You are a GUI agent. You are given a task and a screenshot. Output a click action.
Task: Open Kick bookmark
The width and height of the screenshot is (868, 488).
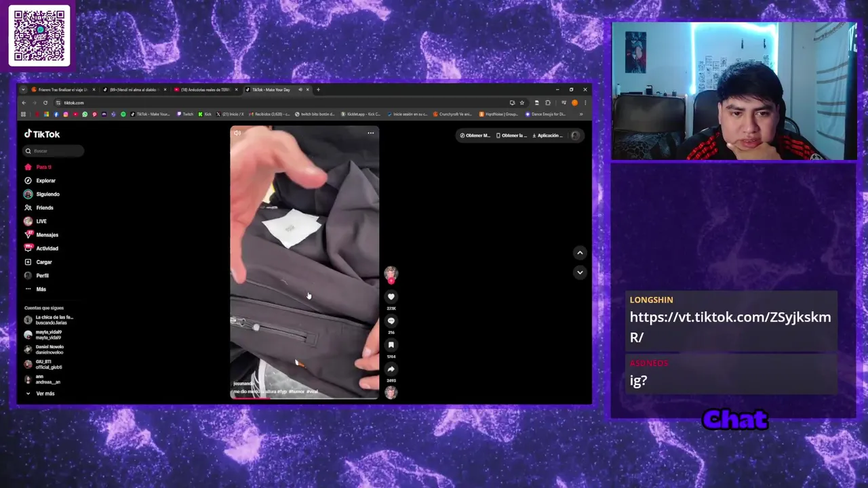point(204,114)
